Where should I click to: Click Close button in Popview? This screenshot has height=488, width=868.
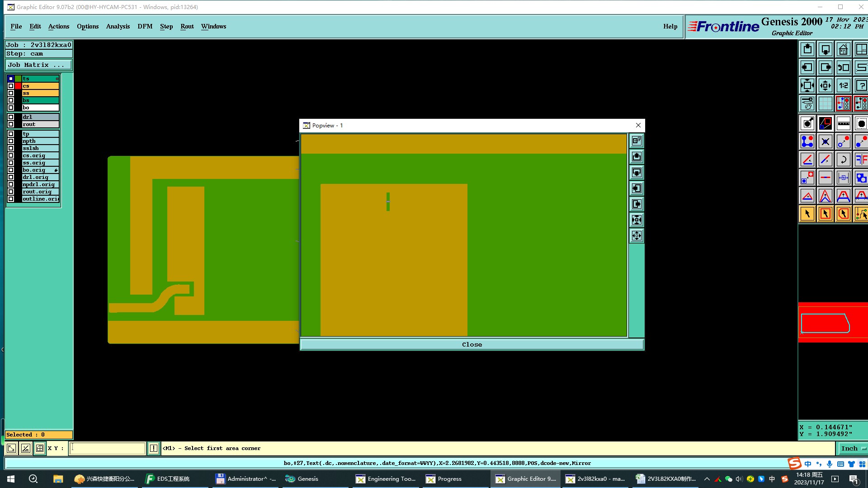472,344
